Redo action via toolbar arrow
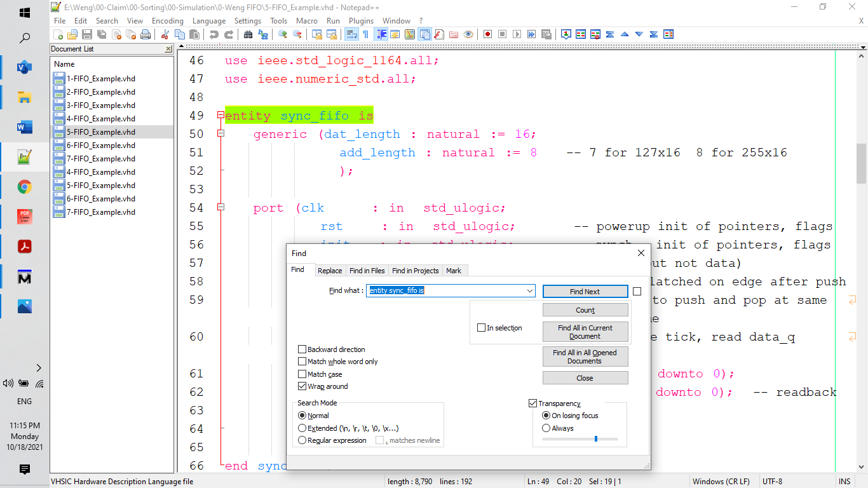 229,34
